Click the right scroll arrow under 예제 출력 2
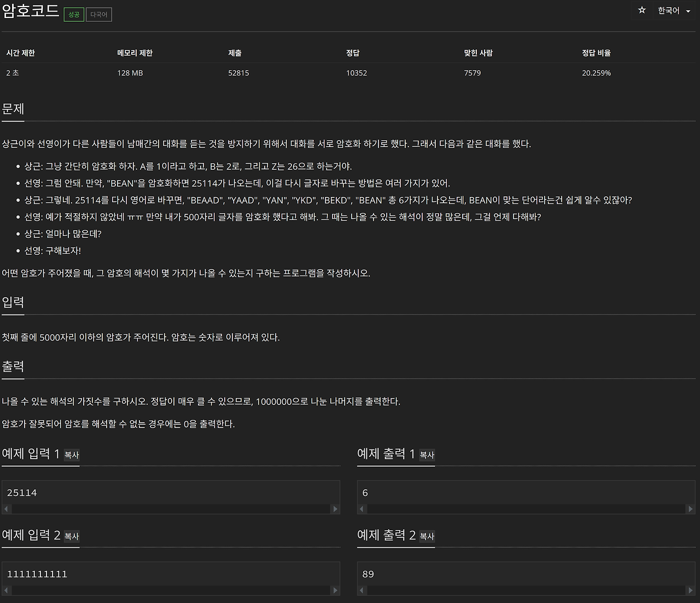 [x=691, y=590]
